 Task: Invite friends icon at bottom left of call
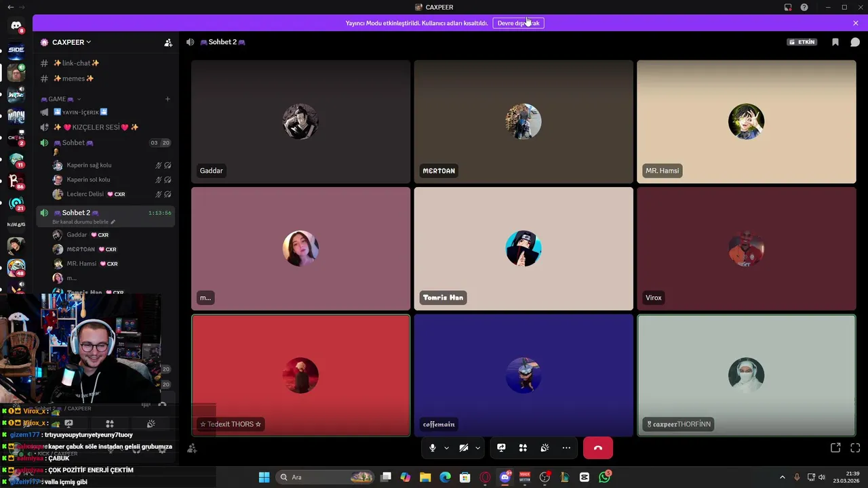click(192, 448)
